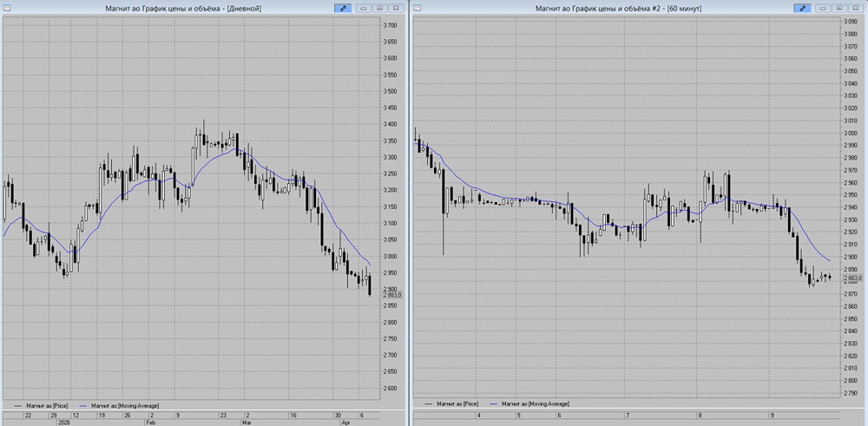The image size is (868, 426).
Task: Select the Магнит ао [Price] legend entry in the daily chart
Action: coord(41,405)
